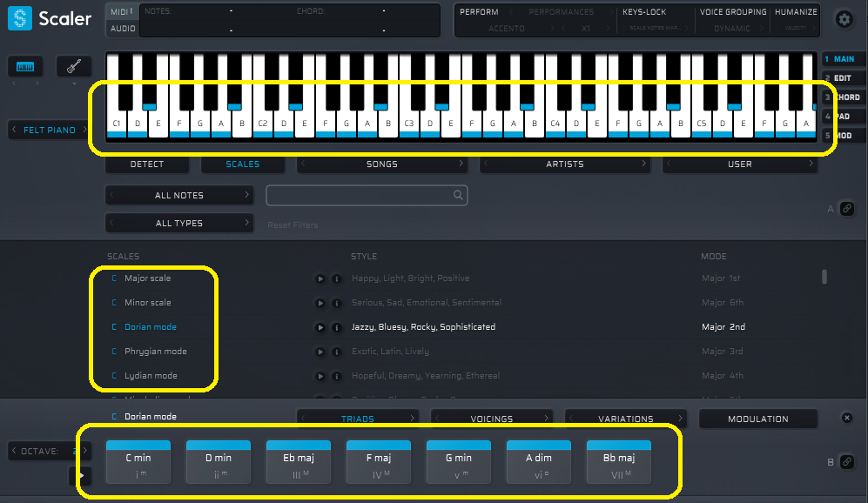Toggle HUMANIZE option

(796, 11)
